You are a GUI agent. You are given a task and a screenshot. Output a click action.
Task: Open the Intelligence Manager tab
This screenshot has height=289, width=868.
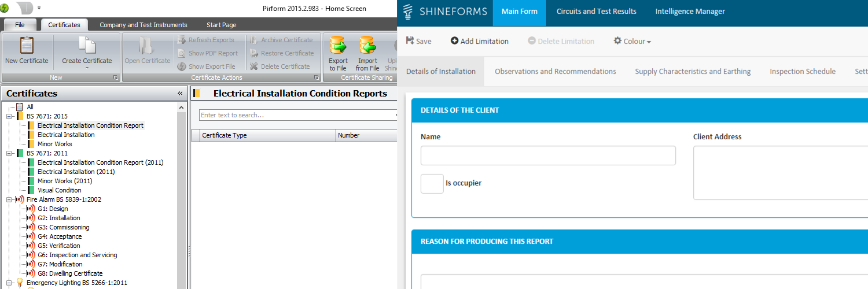pyautogui.click(x=690, y=12)
